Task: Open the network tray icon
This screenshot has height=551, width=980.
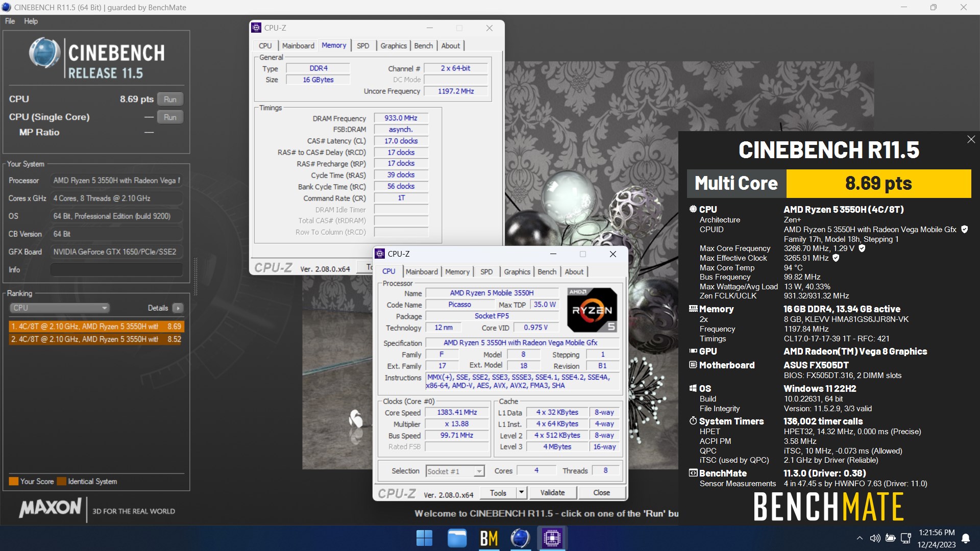Action: (x=906, y=538)
